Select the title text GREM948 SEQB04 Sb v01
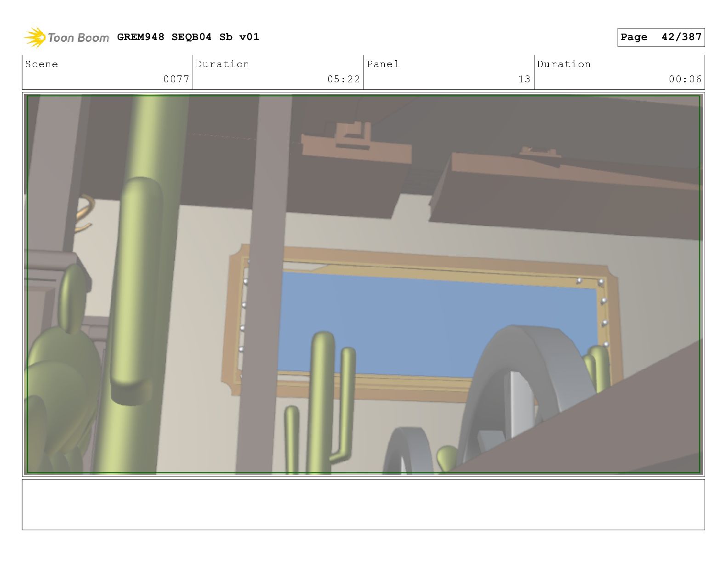 (188, 37)
